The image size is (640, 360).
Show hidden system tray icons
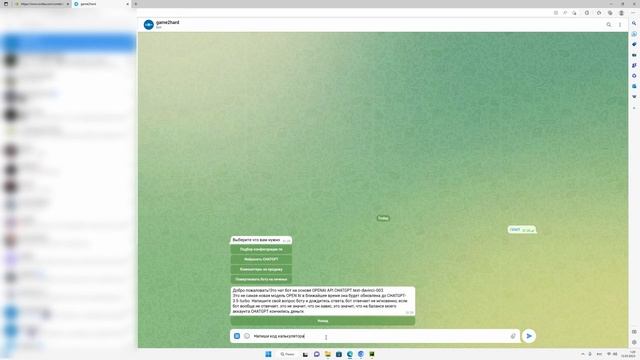click(x=583, y=354)
